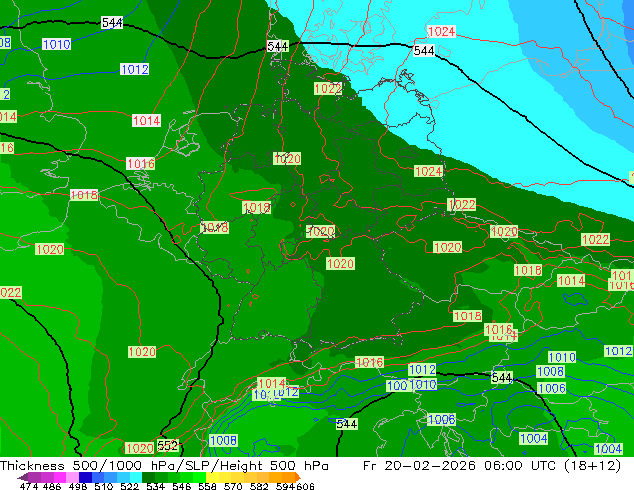Image resolution: width=634 pixels, height=490 pixels.
Task: Click the 534 value in the legend
Action: point(155,486)
